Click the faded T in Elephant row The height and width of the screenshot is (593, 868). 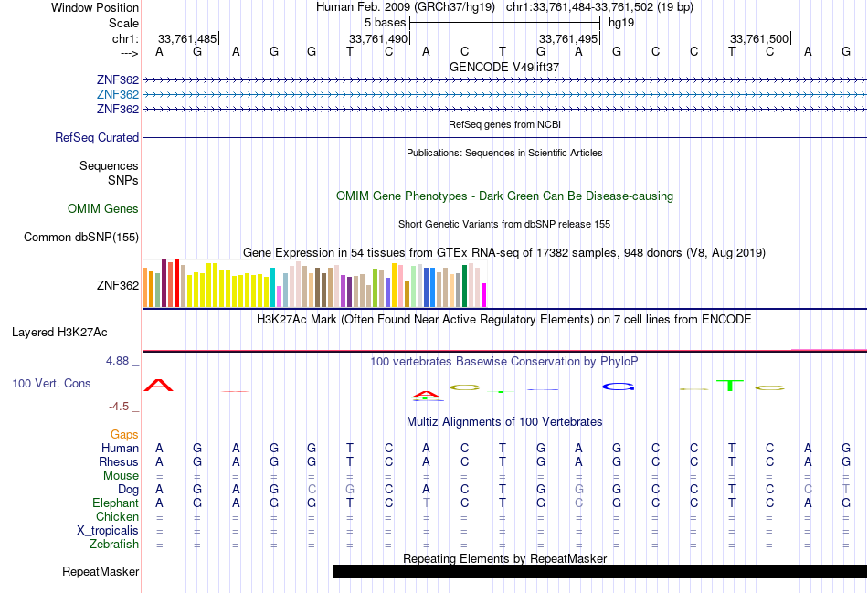427,503
